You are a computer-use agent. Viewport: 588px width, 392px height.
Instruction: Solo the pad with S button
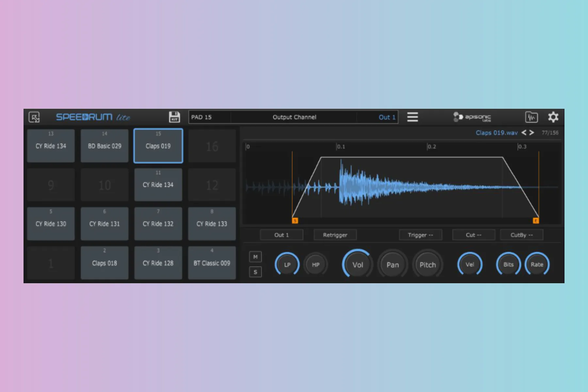(x=255, y=272)
